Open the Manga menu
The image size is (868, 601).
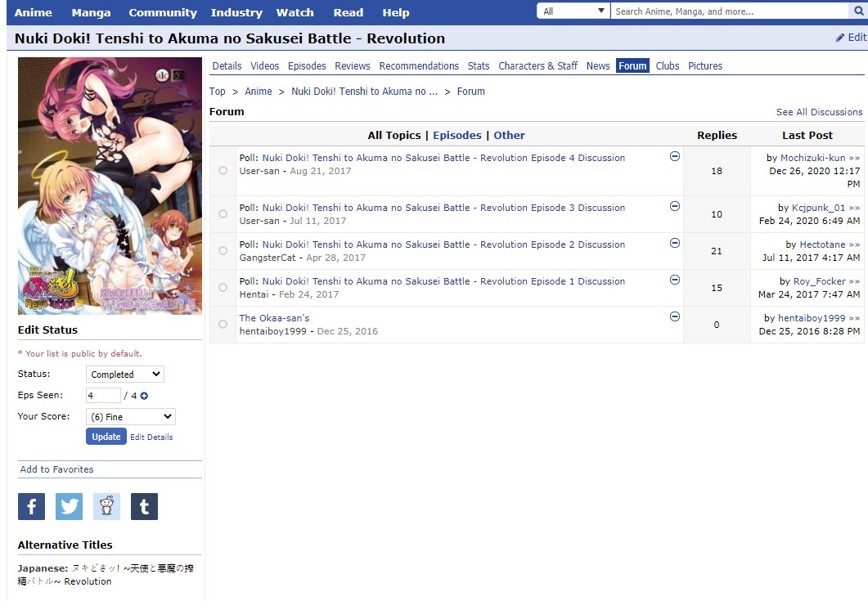[91, 12]
